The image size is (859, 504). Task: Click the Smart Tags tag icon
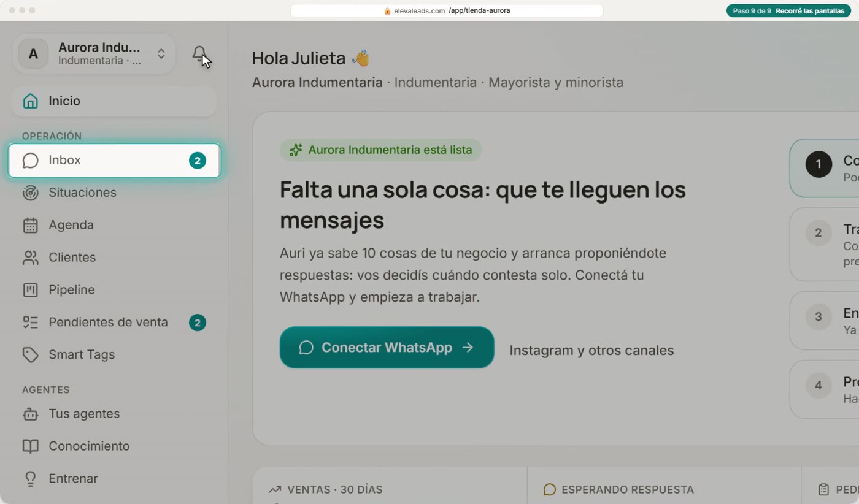click(x=30, y=355)
